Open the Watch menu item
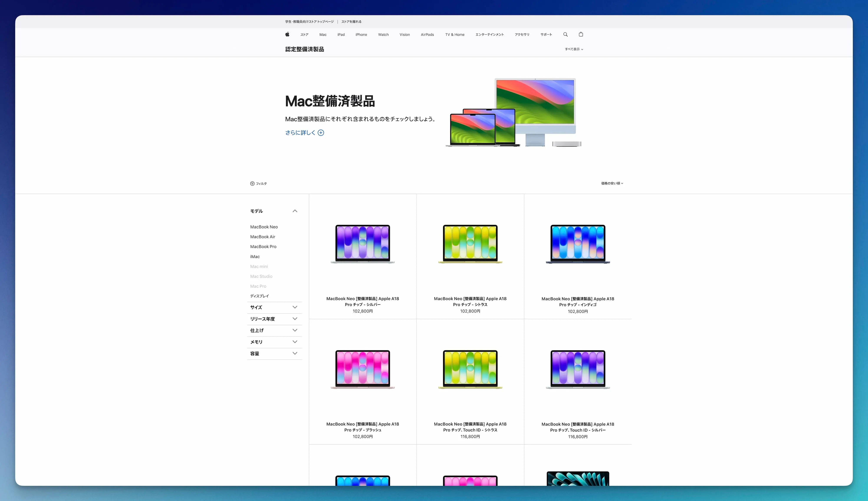 383,34
